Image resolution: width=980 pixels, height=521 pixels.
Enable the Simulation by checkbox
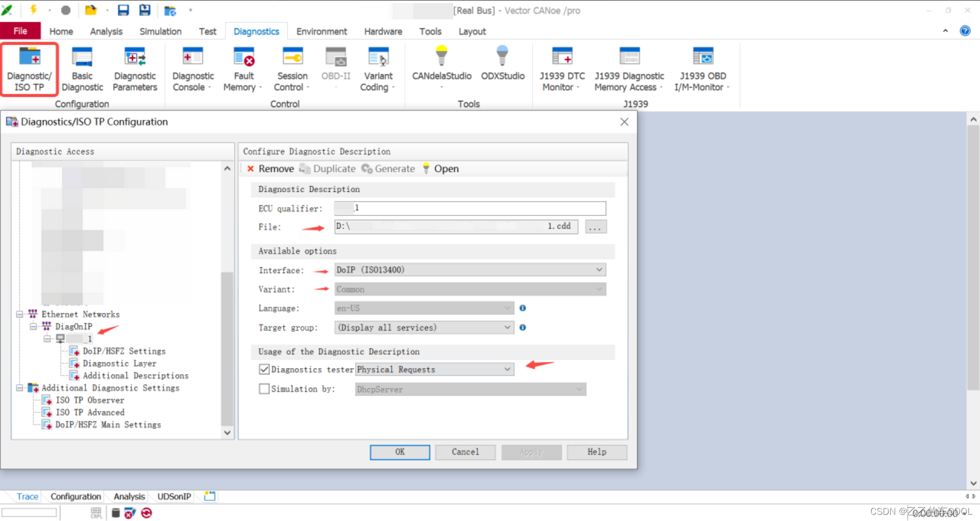point(264,389)
